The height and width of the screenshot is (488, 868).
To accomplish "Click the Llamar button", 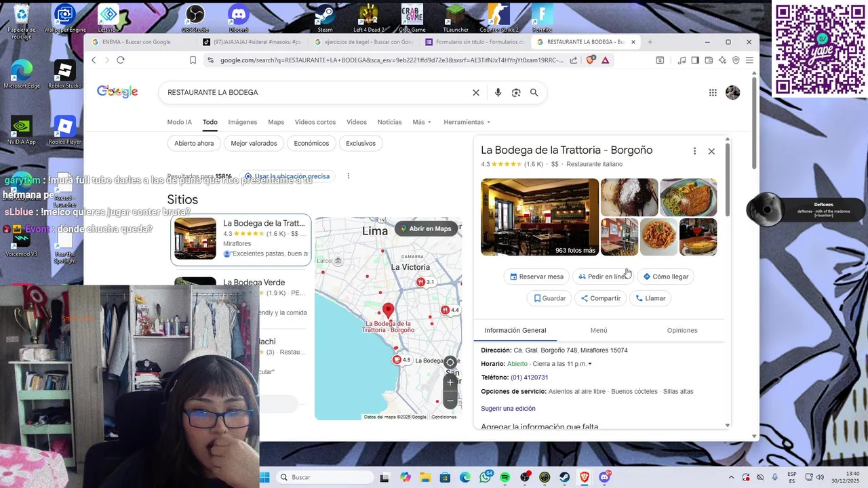I will click(650, 298).
